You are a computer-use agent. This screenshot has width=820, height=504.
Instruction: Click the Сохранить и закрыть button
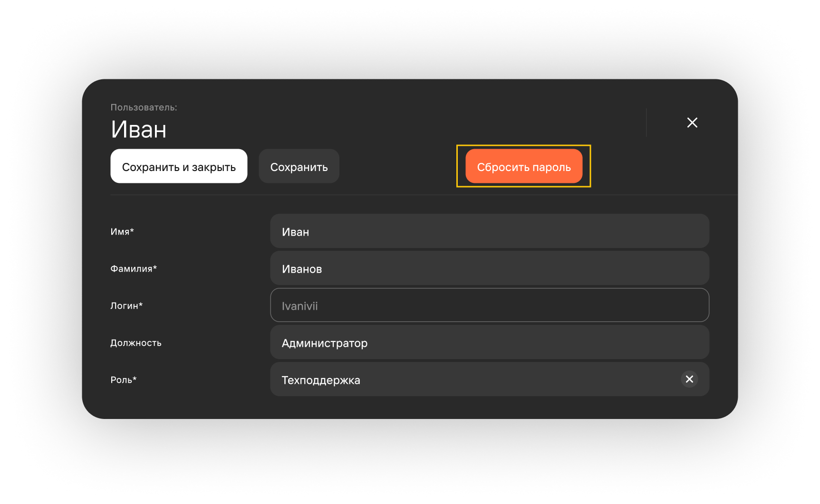coord(179,166)
